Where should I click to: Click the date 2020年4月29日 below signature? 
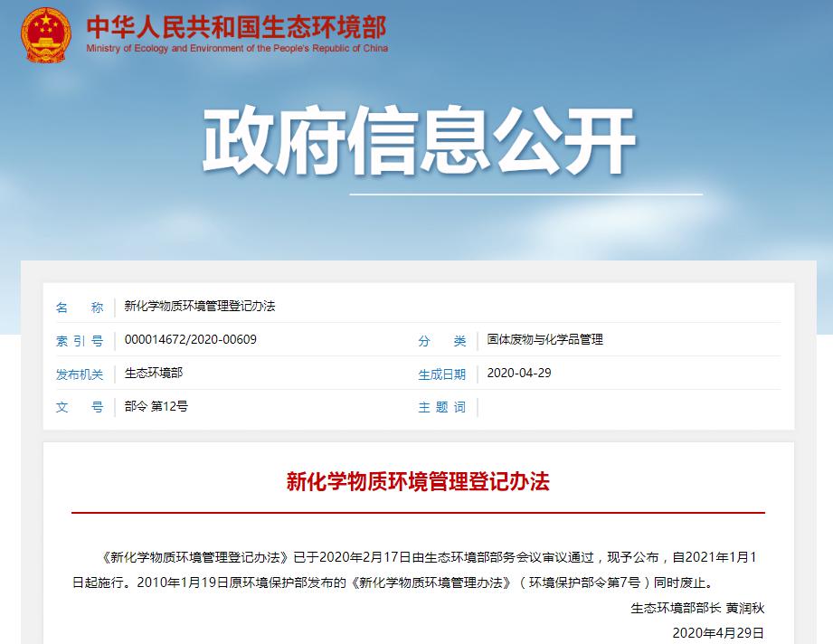pyautogui.click(x=717, y=633)
